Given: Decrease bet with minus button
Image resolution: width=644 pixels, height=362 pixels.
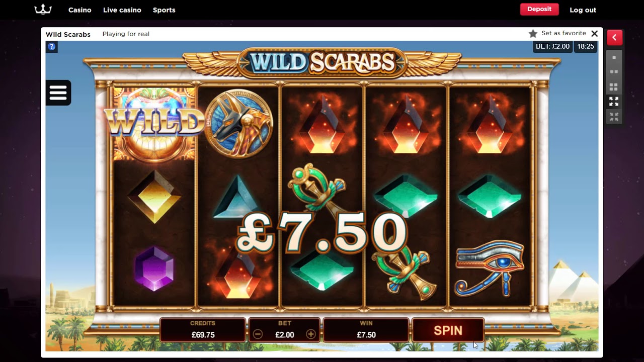Looking at the screenshot, I should 258,334.
